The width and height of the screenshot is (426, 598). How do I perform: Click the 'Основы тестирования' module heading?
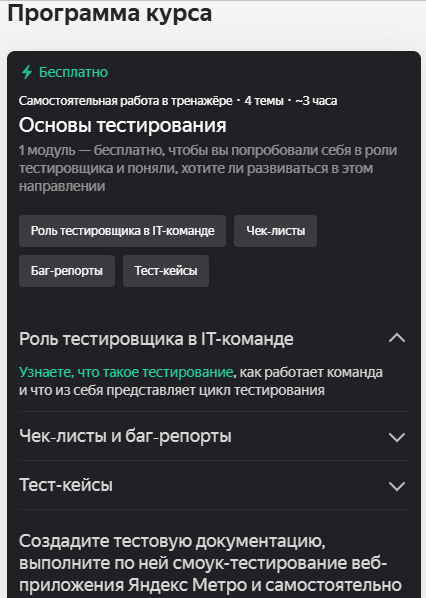[x=122, y=125]
